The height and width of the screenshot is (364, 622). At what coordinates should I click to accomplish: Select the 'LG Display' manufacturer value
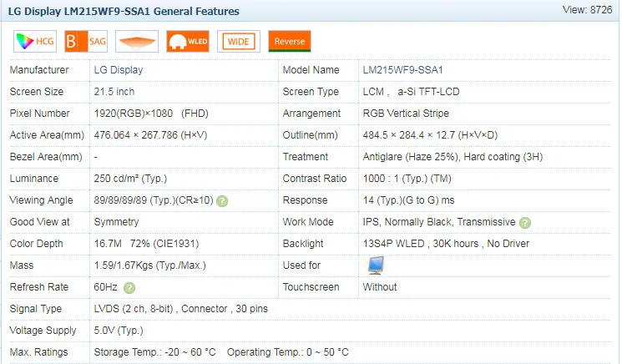coord(119,70)
